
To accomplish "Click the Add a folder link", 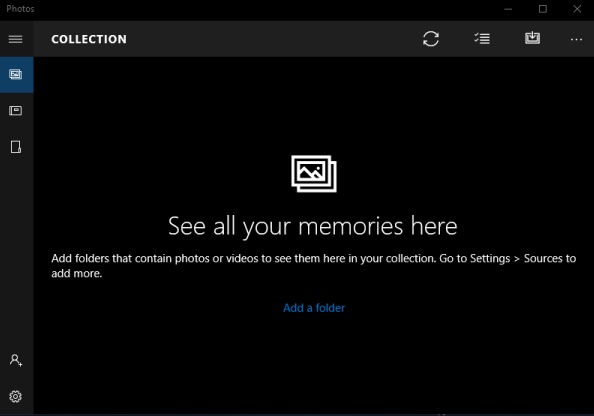I will tap(314, 308).
